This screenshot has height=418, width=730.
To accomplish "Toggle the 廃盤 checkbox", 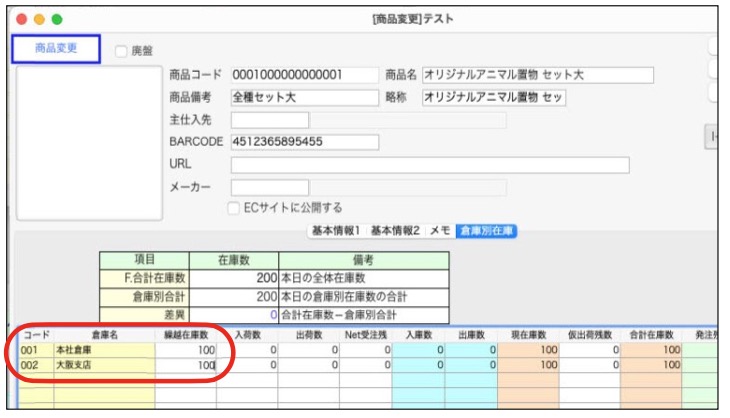I will pos(121,50).
